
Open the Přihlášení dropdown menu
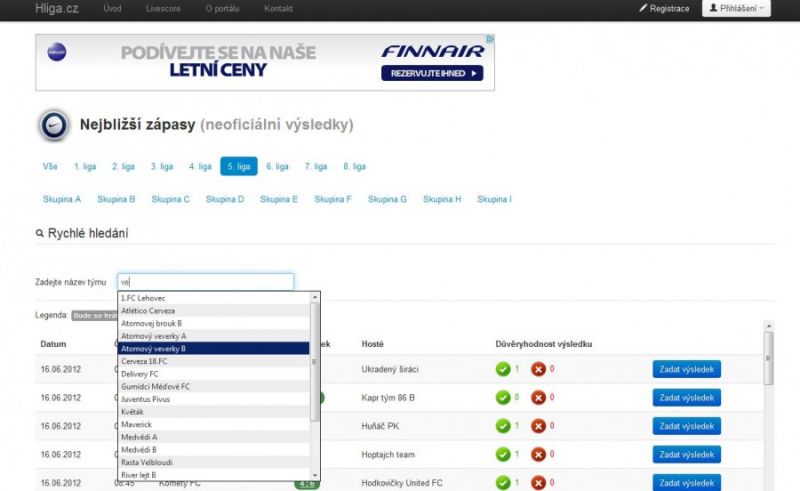coord(736,9)
